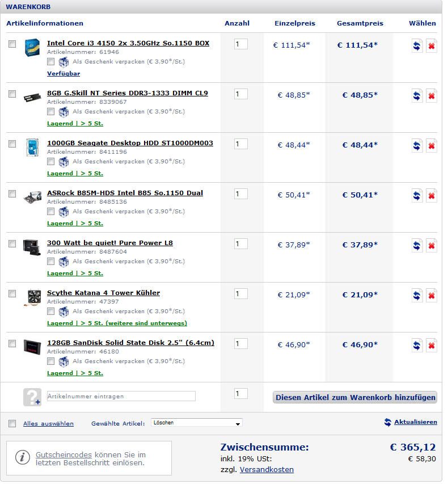Click the Verfügbar availability link
The width and height of the screenshot is (448, 484).
point(64,74)
